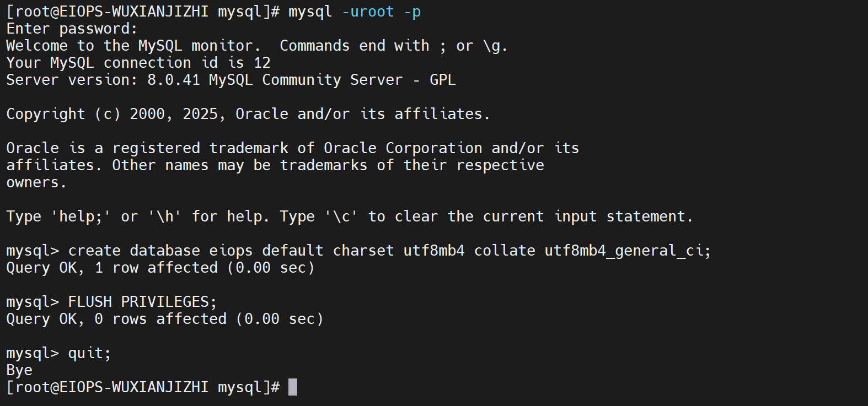Click the "Bye" output line
The height and width of the screenshot is (406, 868).
[x=19, y=370]
